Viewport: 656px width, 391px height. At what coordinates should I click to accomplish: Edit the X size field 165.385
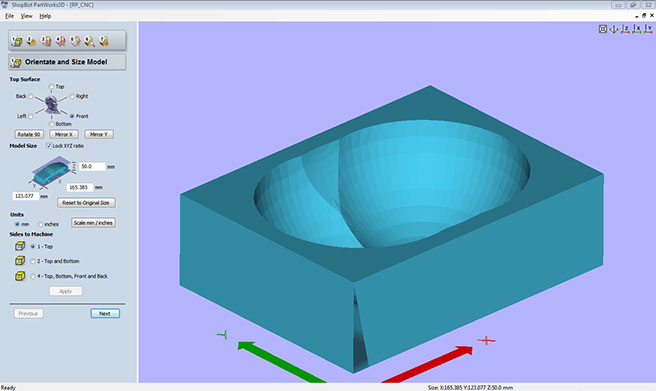(x=79, y=187)
